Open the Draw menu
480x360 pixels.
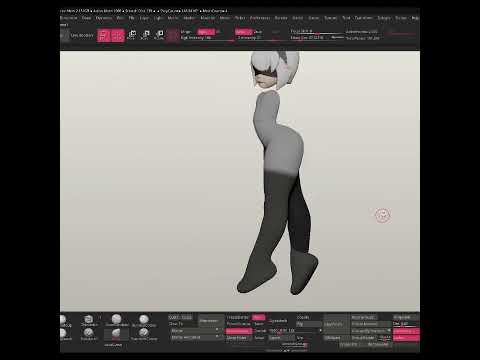(x=86, y=18)
